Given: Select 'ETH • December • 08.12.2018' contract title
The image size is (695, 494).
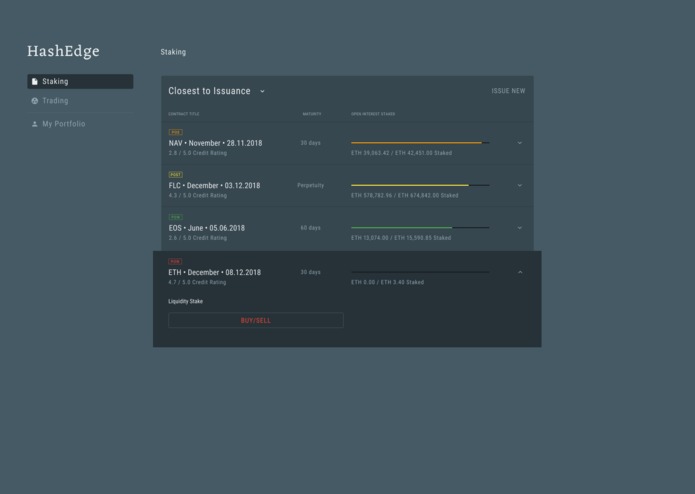Looking at the screenshot, I should pyautogui.click(x=215, y=272).
